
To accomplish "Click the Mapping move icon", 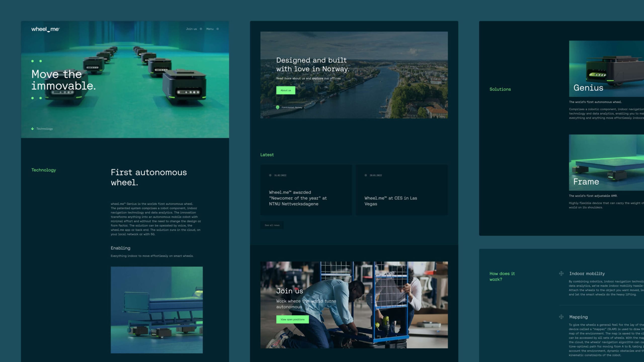I will (x=561, y=317).
